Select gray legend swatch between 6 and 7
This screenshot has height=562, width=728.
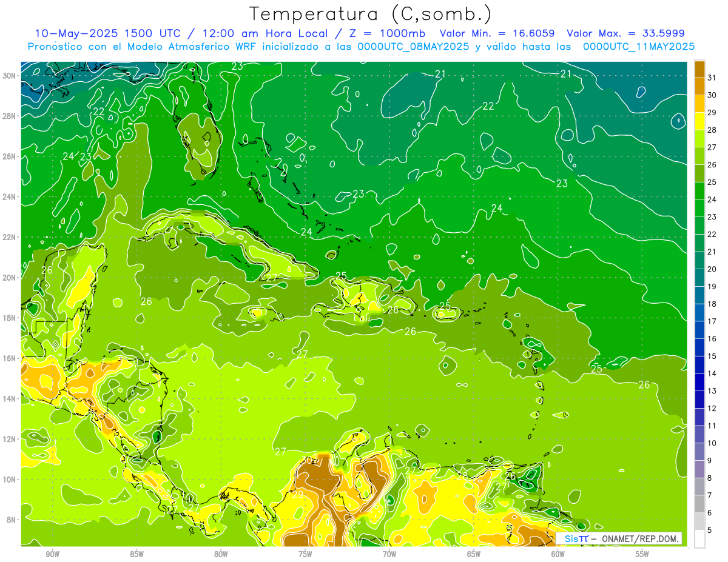coord(699,504)
